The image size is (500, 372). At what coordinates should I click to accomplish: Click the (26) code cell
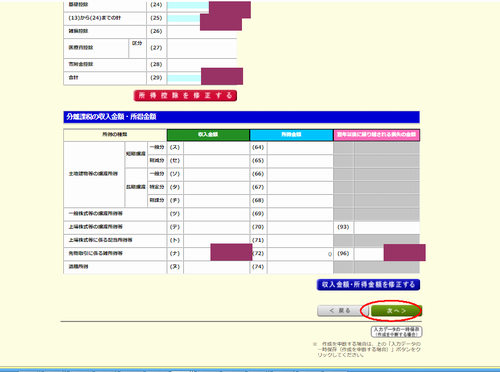coord(156,31)
